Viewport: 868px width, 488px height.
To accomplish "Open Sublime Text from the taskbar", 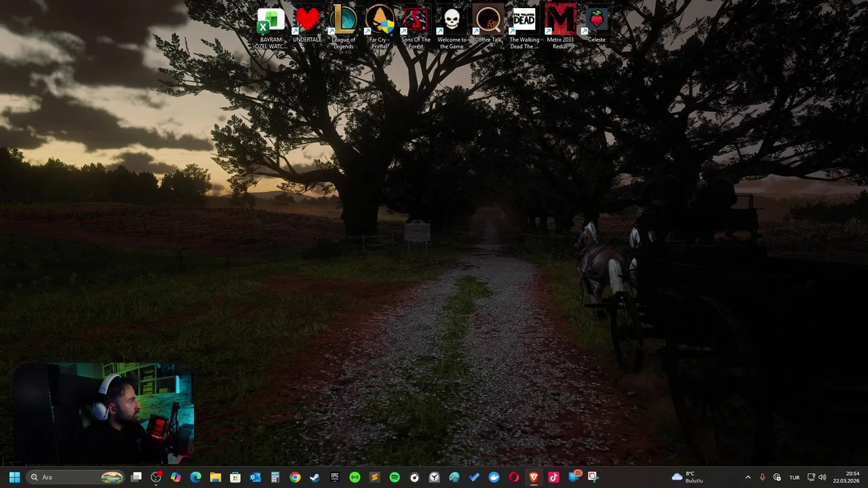I will (x=374, y=477).
